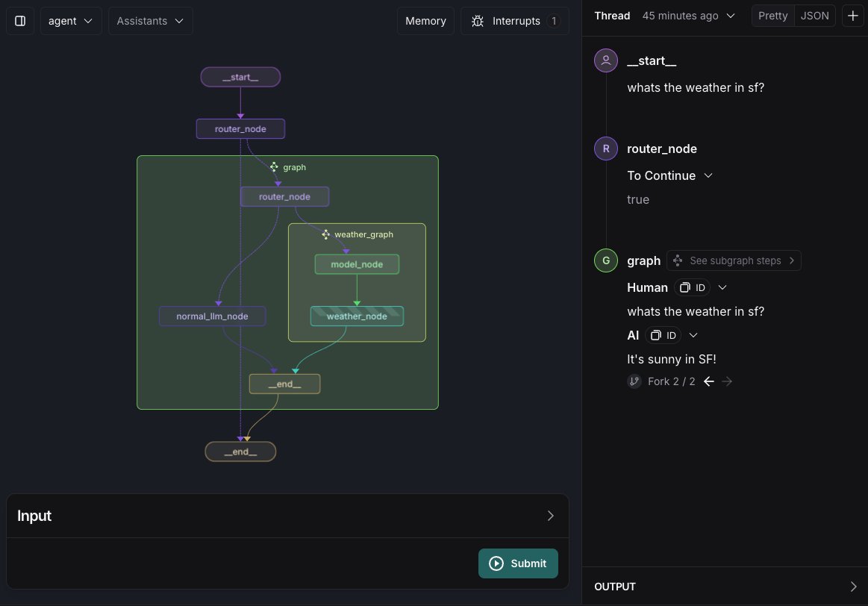Switch to JSON view

tap(814, 16)
